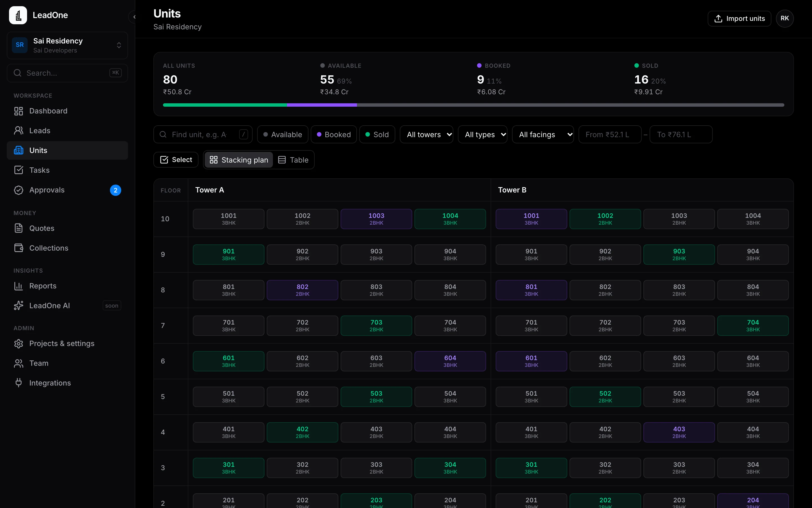812x508 pixels.
Task: Toggle the Available status filter
Action: pyautogui.click(x=283, y=134)
